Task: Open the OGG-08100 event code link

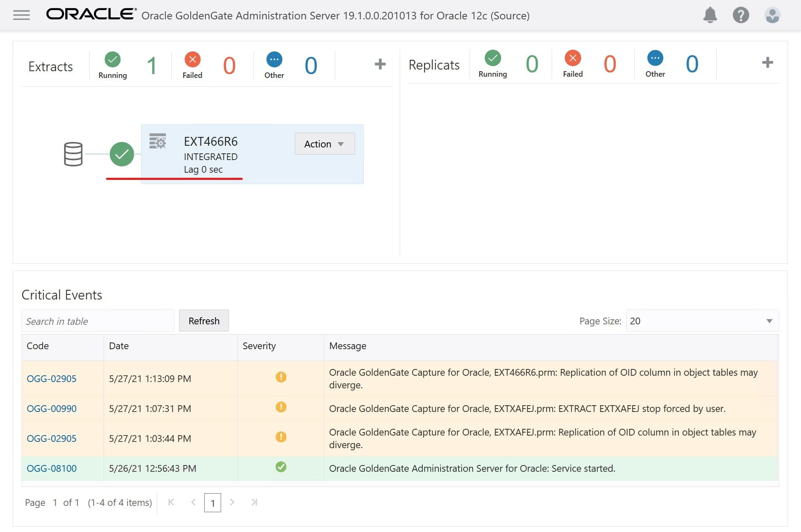Action: 51,468
